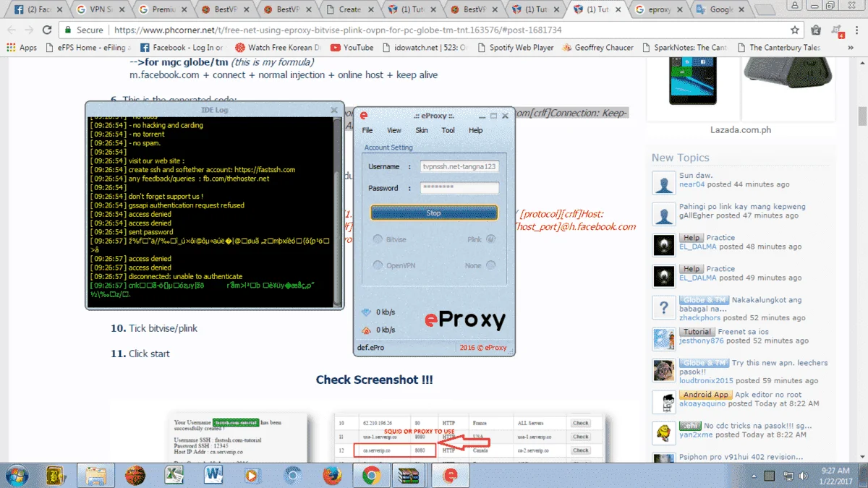Open the 'eFPS Home - eFiling' bookmark
Screen dimensions: 868x488
coord(88,48)
